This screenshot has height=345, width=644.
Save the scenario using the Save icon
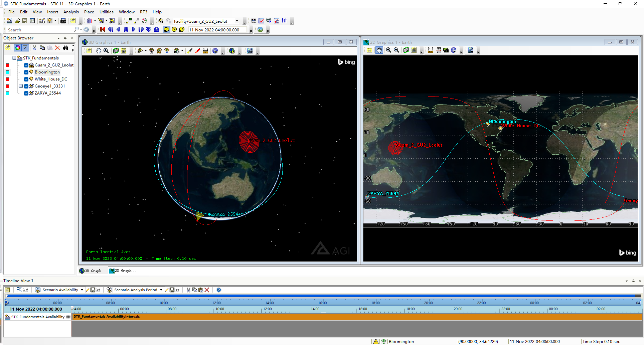point(24,21)
